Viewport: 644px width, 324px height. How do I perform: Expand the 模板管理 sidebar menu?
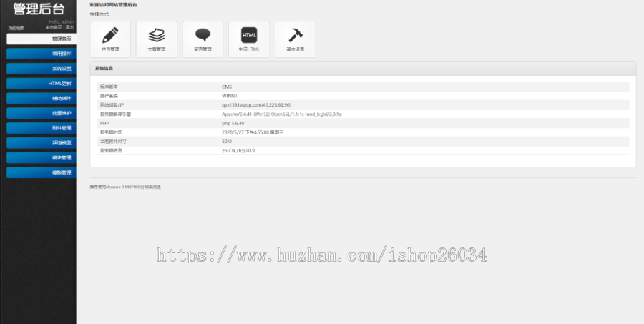click(42, 172)
